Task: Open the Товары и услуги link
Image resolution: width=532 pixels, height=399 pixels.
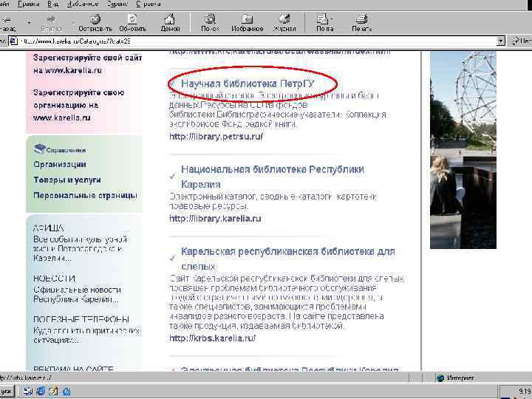Action: [66, 180]
